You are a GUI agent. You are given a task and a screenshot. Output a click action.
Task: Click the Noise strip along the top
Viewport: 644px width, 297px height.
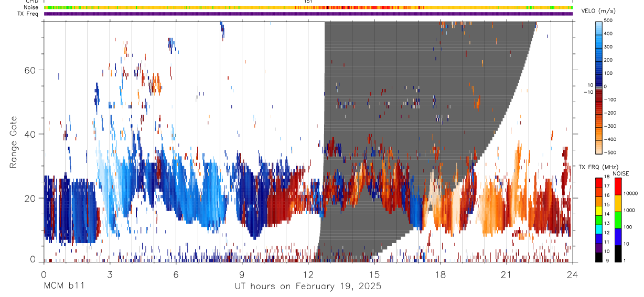(x=308, y=7)
